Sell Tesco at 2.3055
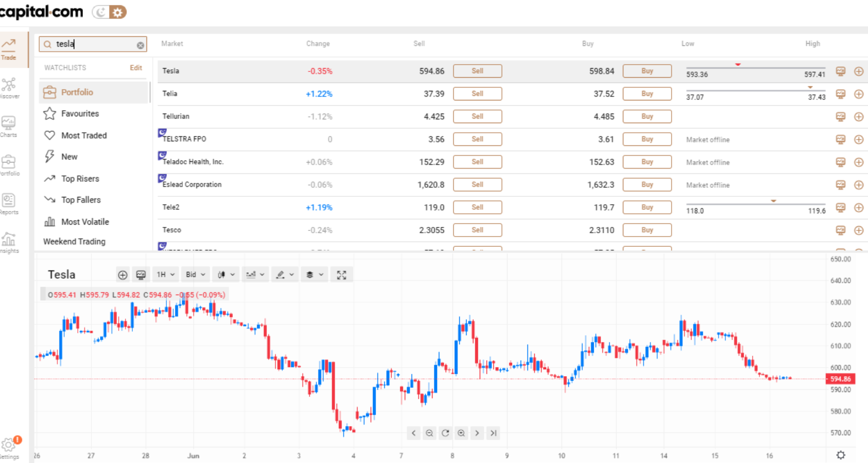This screenshot has width=868, height=463. pos(477,230)
